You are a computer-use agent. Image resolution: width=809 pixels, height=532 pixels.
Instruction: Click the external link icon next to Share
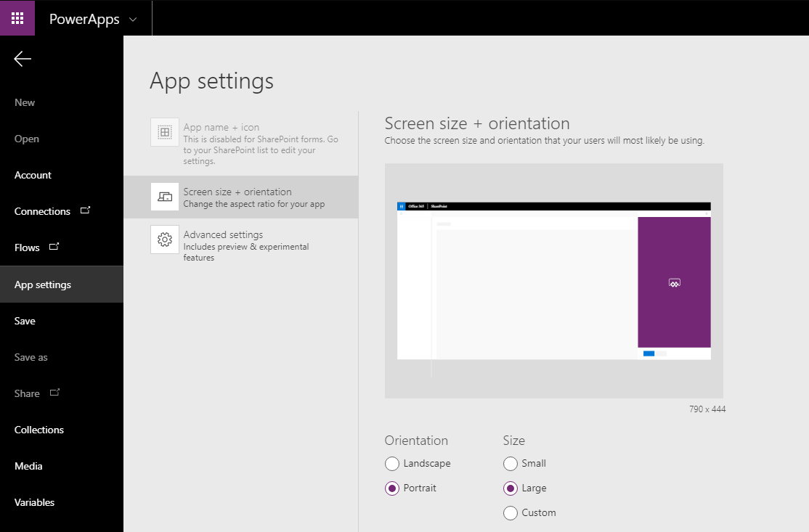[x=54, y=393]
